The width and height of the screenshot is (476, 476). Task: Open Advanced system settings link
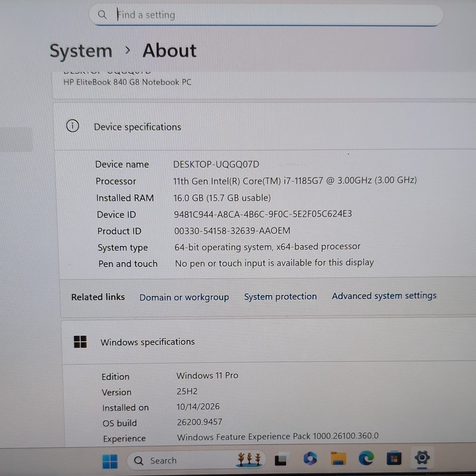384,296
